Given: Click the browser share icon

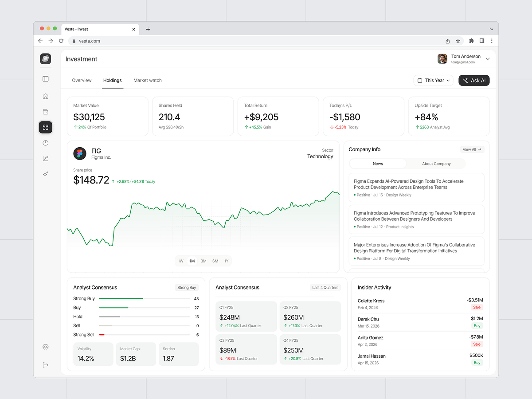Looking at the screenshot, I should (x=448, y=41).
